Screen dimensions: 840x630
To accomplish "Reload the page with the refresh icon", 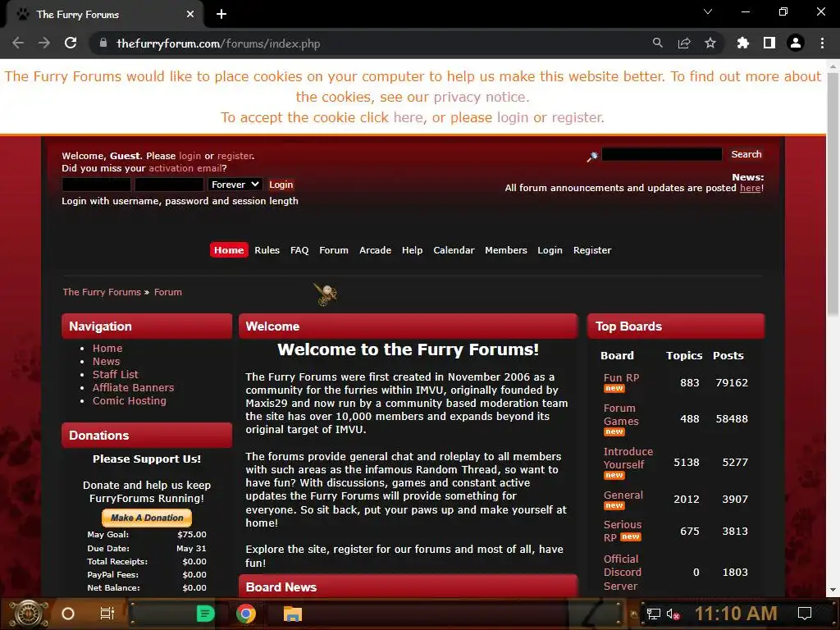I will [71, 43].
